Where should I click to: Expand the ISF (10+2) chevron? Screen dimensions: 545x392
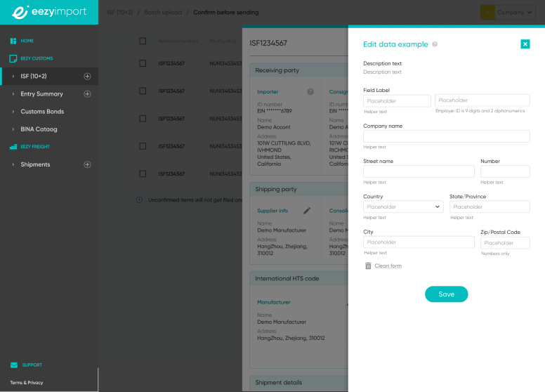tap(13, 76)
